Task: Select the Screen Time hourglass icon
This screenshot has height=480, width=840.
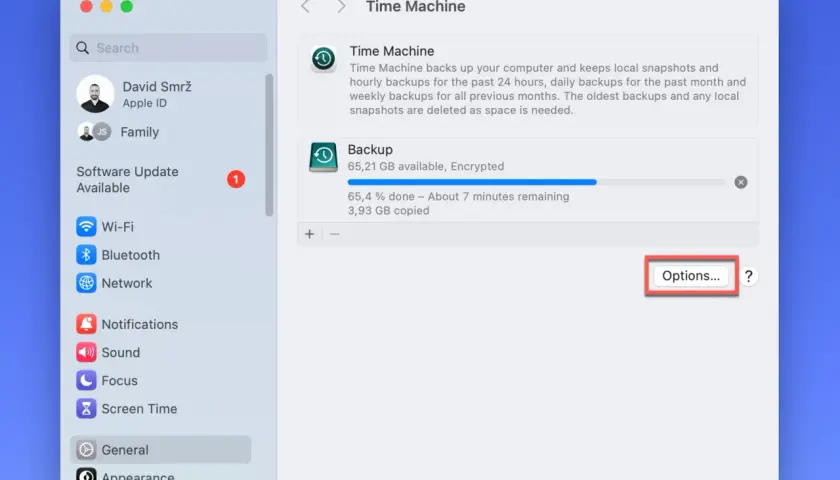Action: (x=86, y=409)
